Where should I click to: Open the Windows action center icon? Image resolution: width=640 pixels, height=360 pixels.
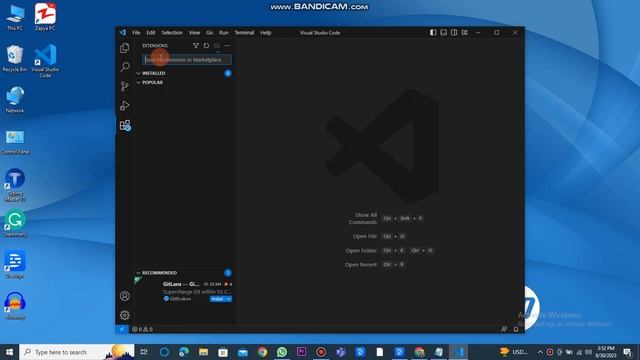pos(628,352)
